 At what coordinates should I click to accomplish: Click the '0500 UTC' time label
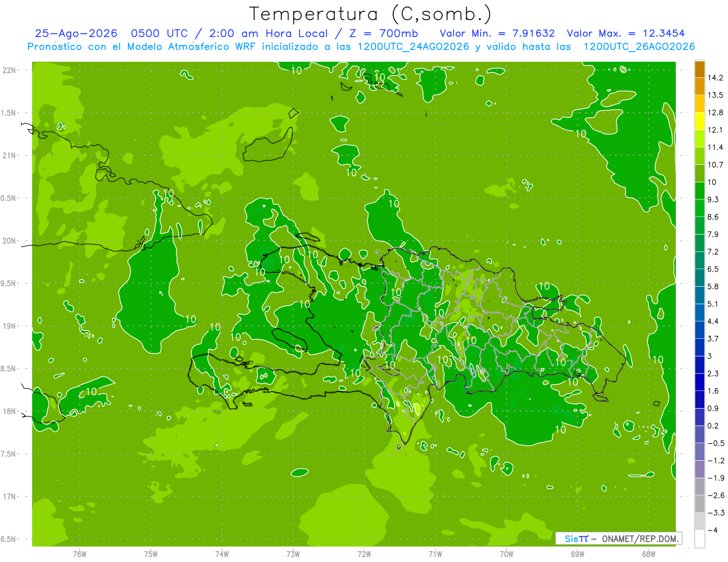pos(161,33)
